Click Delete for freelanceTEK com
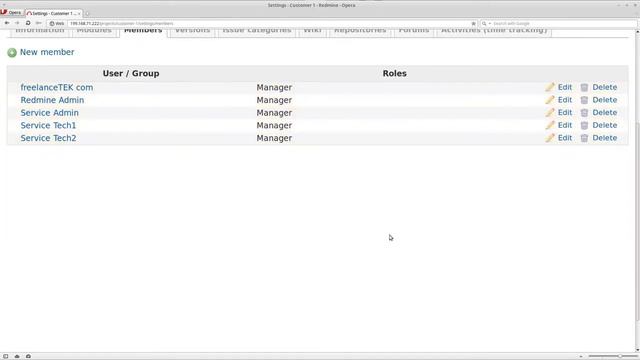 604,87
